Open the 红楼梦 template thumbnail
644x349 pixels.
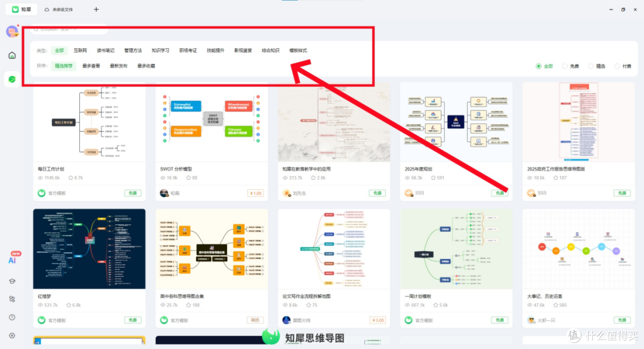tap(89, 249)
